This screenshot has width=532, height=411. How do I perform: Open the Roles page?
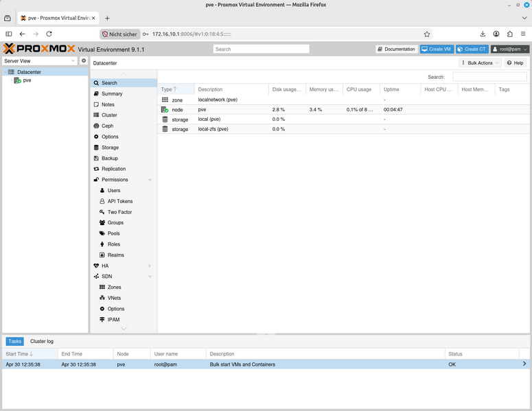pyautogui.click(x=124, y=244)
